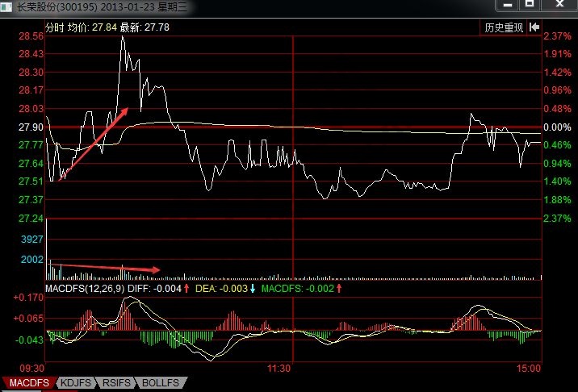578x392 pixels.
Task: Open the 历史重现 history replay
Action: click(504, 27)
